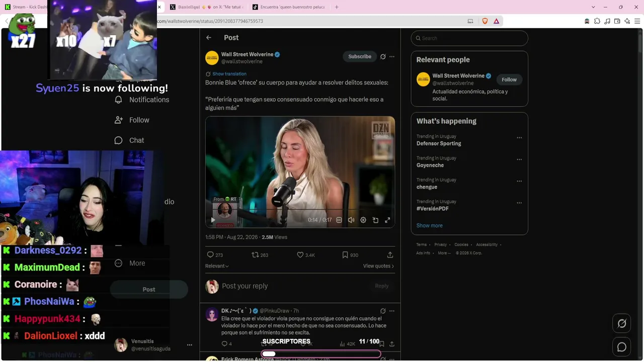Click the 2.5M Views count

point(274,237)
